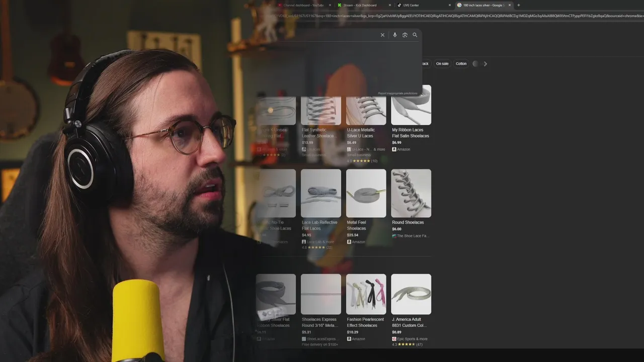644x362 pixels.
Task: Click the $13.99 price on Flat Synthetic
Action: point(307,143)
